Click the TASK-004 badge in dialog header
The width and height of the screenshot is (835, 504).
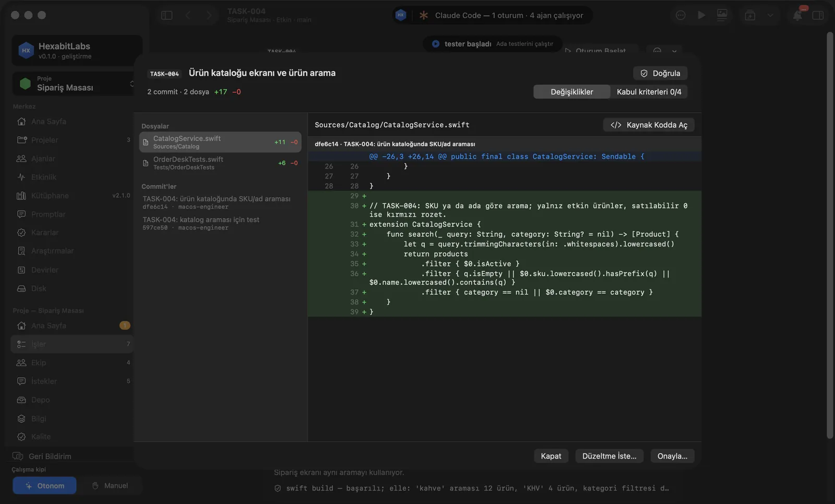[x=164, y=74]
